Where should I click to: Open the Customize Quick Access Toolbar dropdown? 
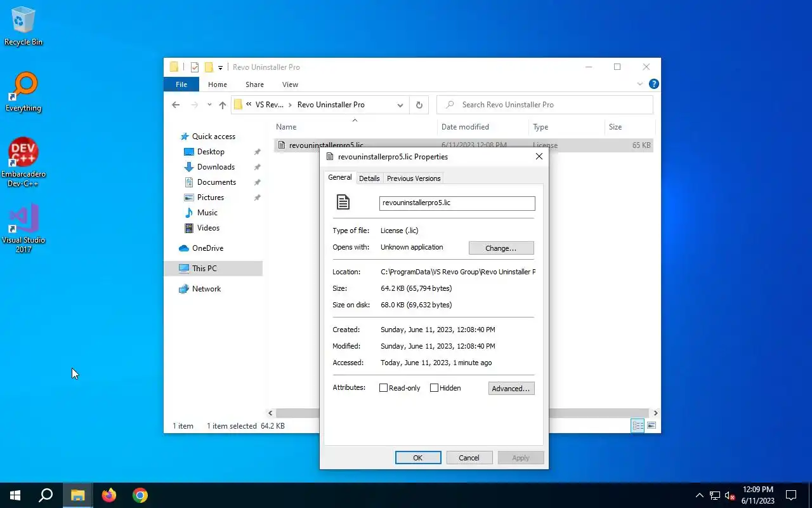click(220, 67)
